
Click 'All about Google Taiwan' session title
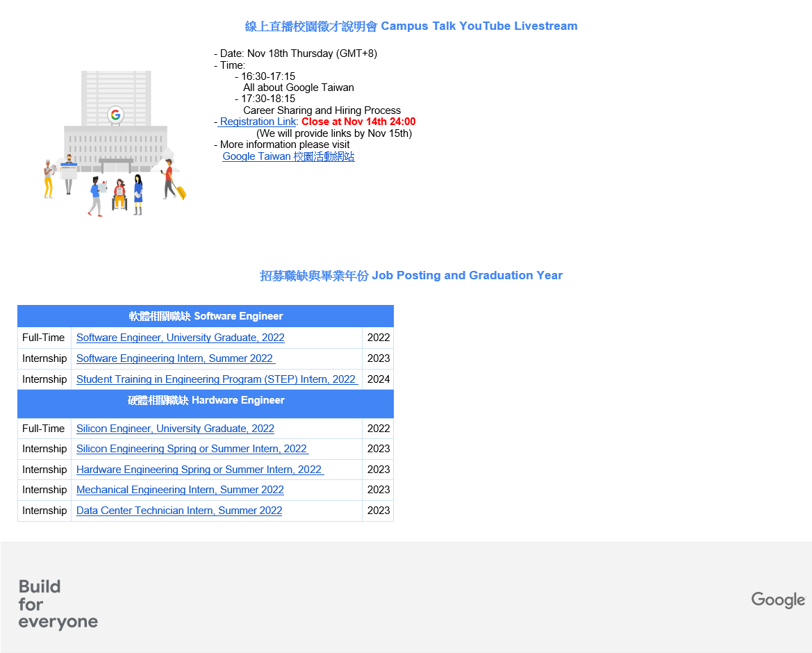299,88
